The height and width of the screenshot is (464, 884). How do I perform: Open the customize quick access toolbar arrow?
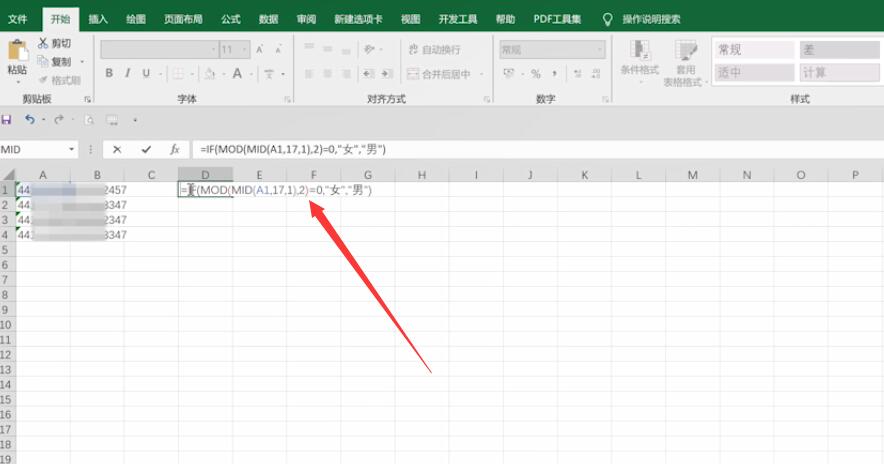pos(135,120)
